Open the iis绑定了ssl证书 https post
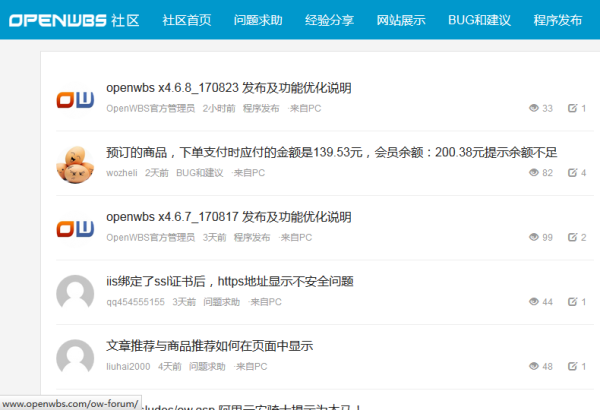 click(229, 281)
